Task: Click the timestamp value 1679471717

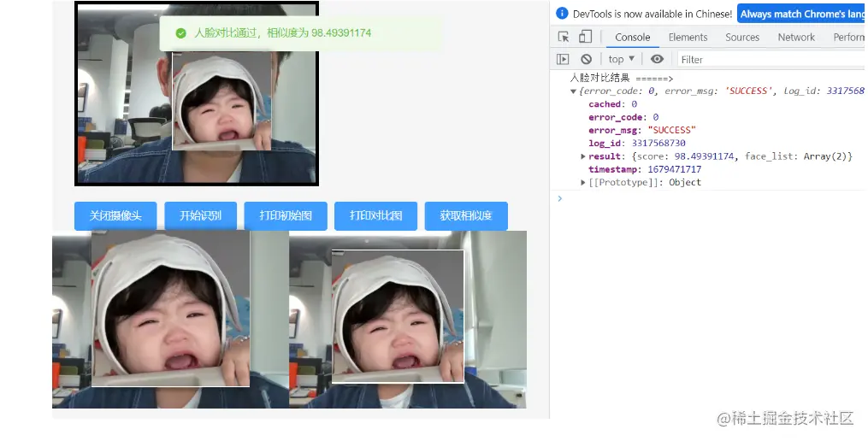Action: point(674,169)
